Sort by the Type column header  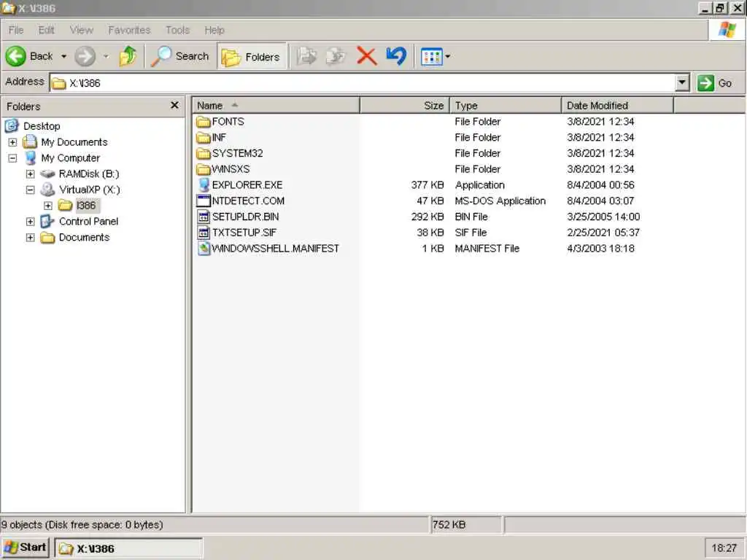pos(506,105)
